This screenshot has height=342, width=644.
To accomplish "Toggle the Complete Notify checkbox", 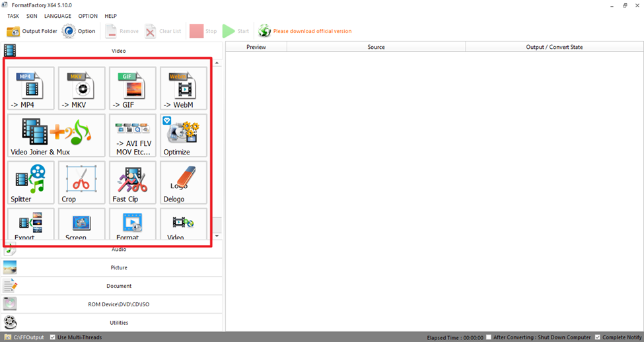I will 598,337.
